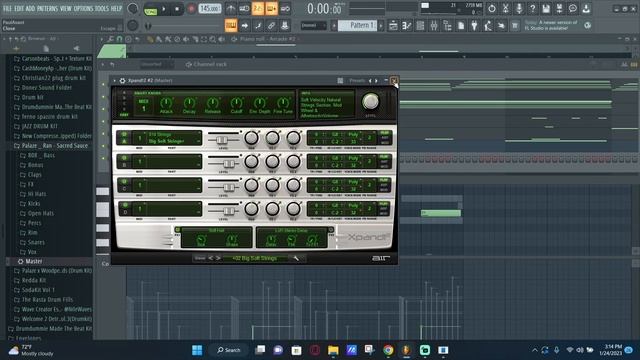Toggle the multilink to controllers icon
This screenshot has width=640, height=360.
tap(284, 26)
